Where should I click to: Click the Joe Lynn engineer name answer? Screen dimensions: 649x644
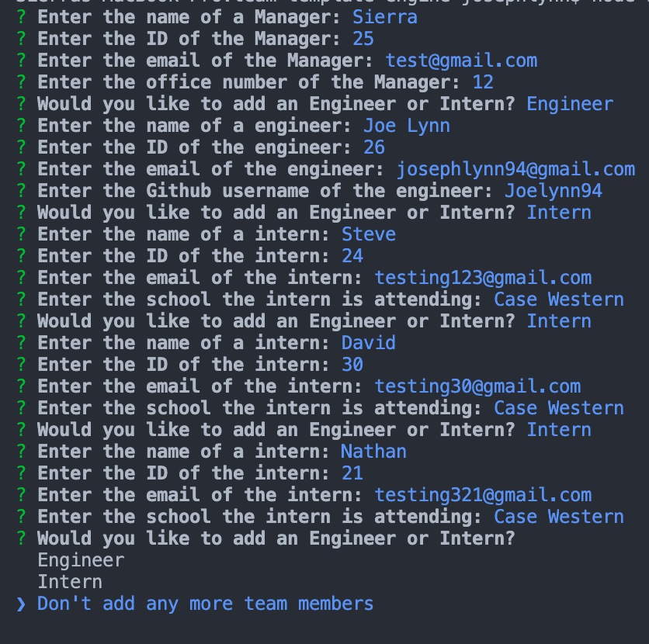(407, 126)
